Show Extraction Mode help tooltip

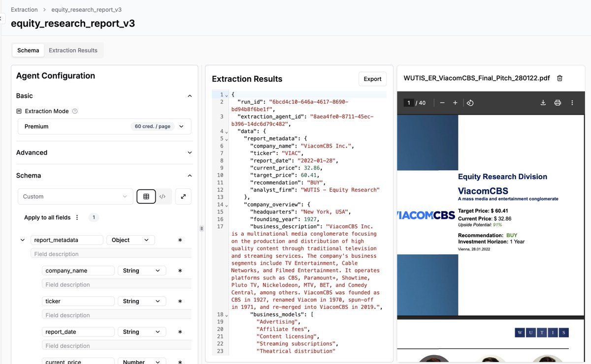[x=75, y=111]
